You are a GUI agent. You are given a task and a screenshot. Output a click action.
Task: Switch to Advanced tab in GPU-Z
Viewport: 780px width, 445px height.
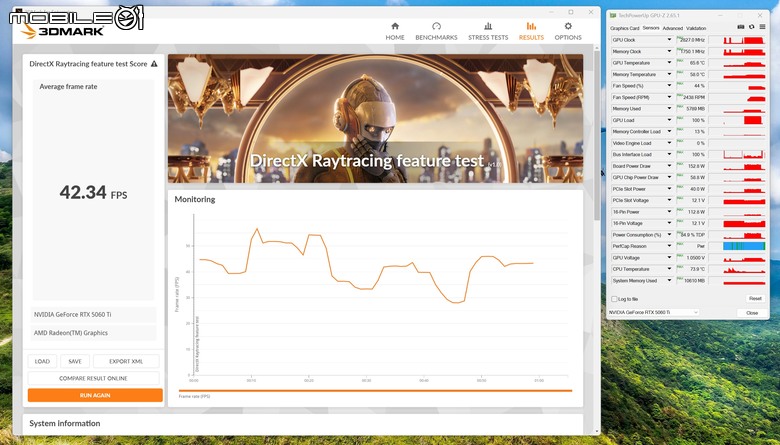click(x=673, y=28)
